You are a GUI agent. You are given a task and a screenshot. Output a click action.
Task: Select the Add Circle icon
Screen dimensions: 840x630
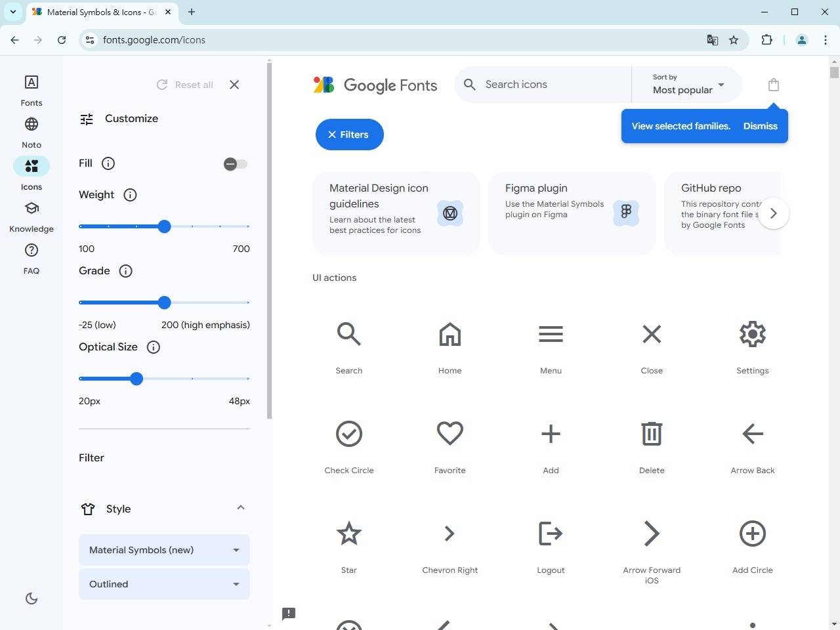(753, 534)
